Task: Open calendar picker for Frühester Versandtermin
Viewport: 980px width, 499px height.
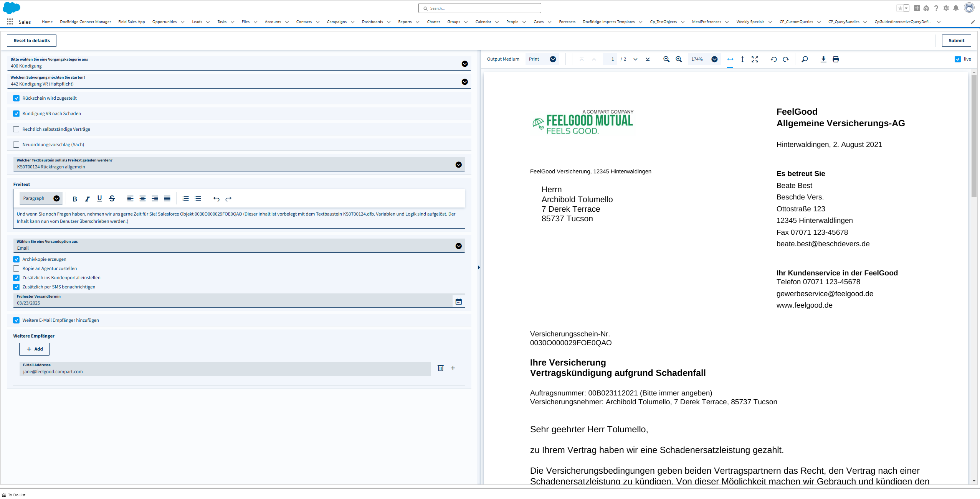Action: tap(459, 301)
